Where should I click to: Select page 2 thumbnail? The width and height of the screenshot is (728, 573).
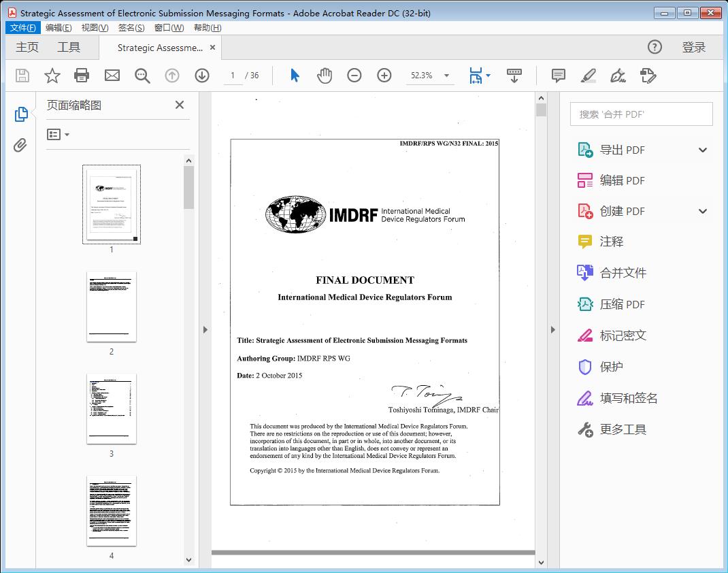pyautogui.click(x=111, y=307)
